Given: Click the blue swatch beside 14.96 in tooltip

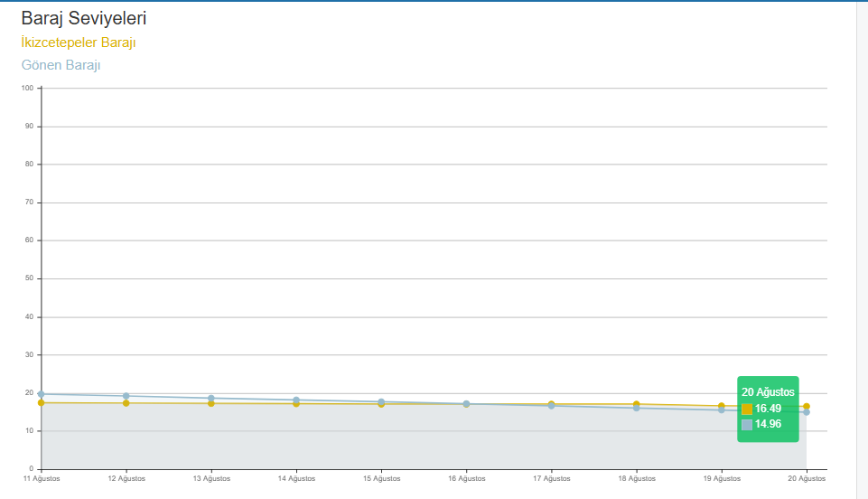Looking at the screenshot, I should [747, 425].
